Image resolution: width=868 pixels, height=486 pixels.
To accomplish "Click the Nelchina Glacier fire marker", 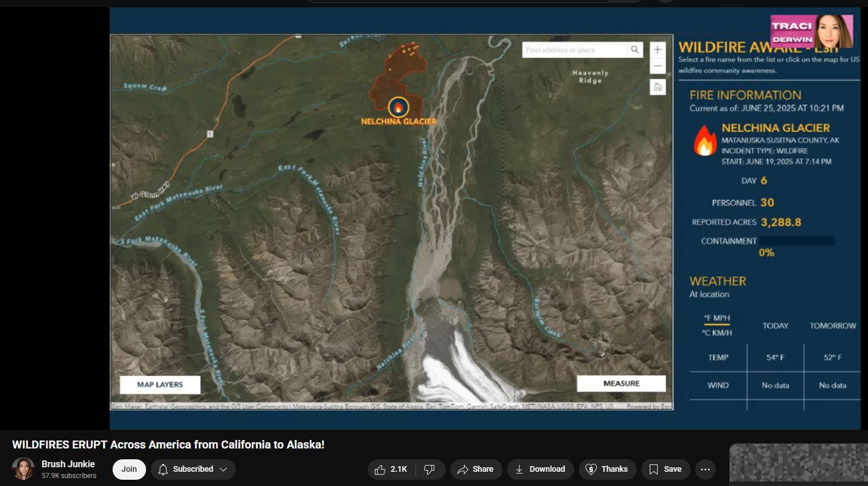I will (398, 107).
